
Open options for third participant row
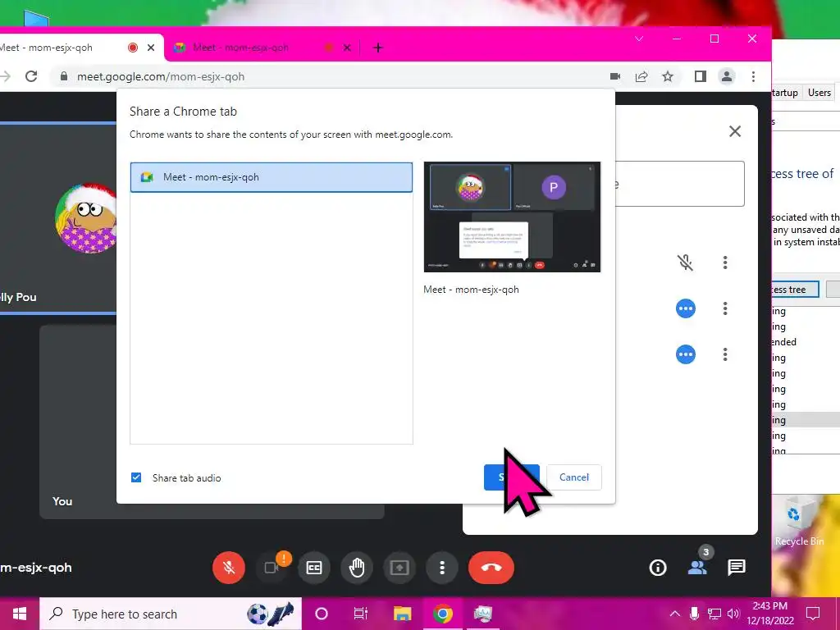[725, 354]
